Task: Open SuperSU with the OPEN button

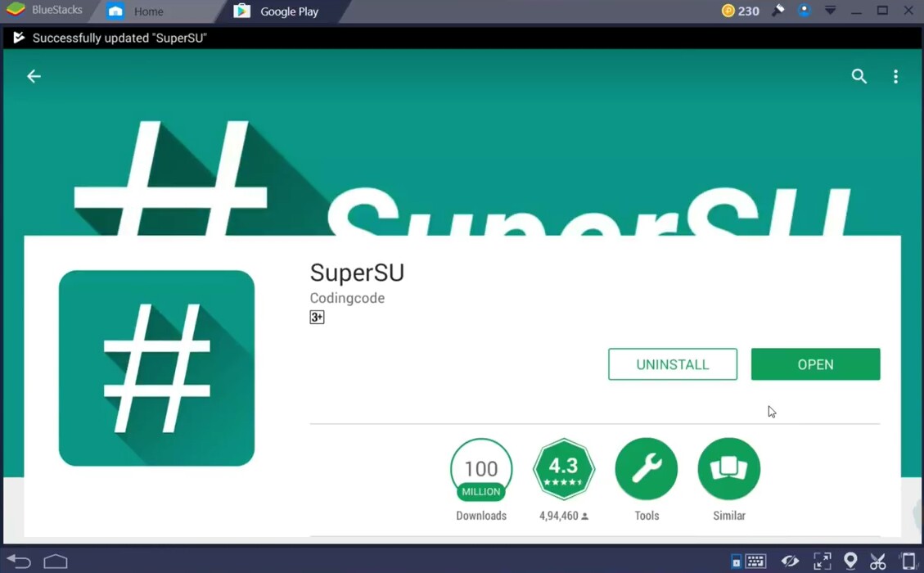Action: 815,363
